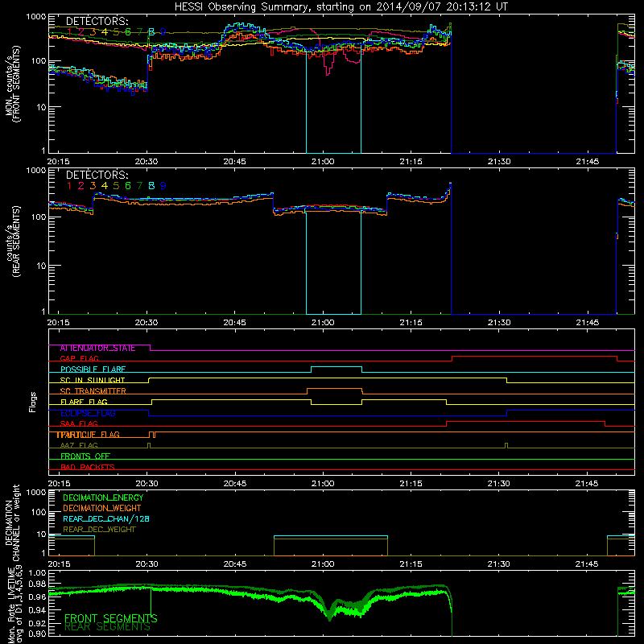The height and width of the screenshot is (644, 644).
Task: Click the FRONT SEGMENTS label in the livetime plot
Action: (111, 618)
